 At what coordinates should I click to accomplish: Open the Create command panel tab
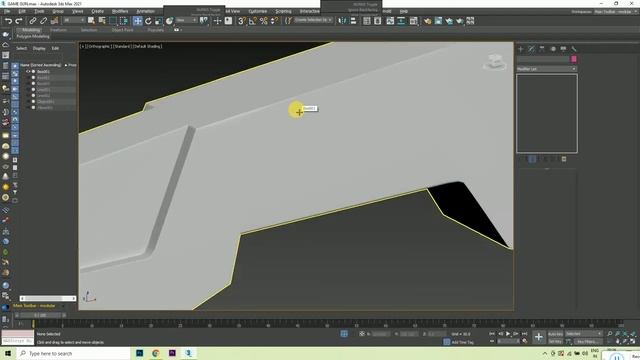coord(521,49)
